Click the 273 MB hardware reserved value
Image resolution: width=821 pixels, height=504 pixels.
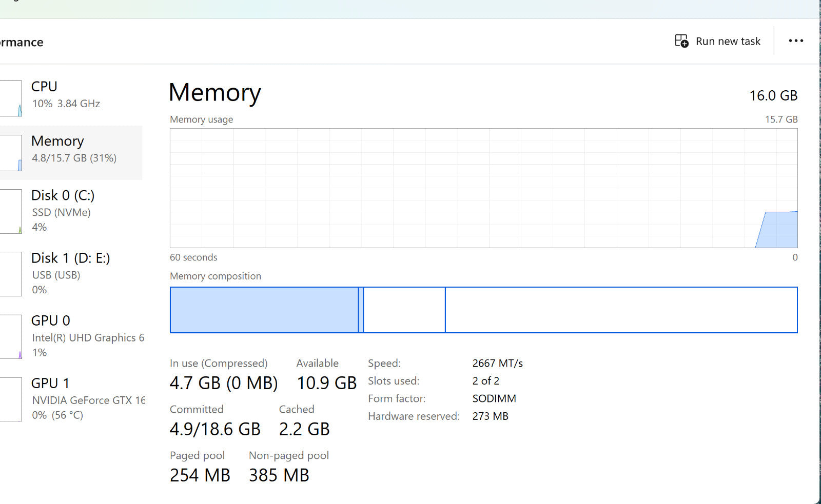pos(490,416)
